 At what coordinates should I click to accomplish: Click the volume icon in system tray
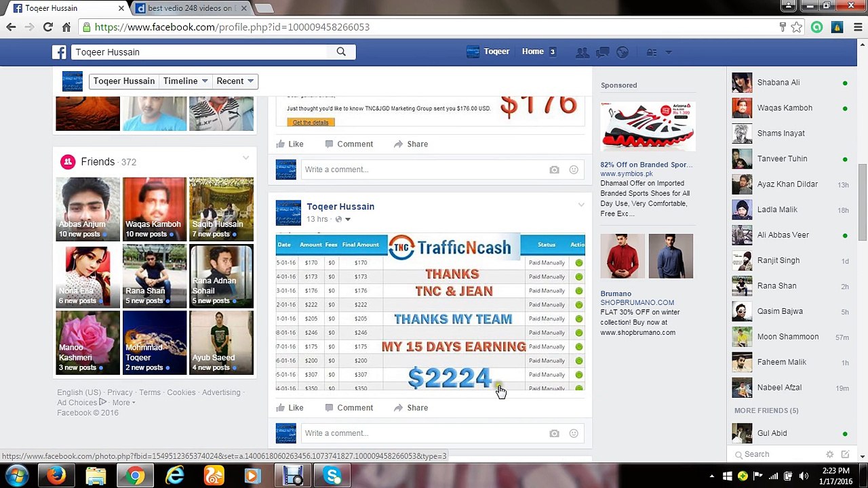tap(804, 476)
